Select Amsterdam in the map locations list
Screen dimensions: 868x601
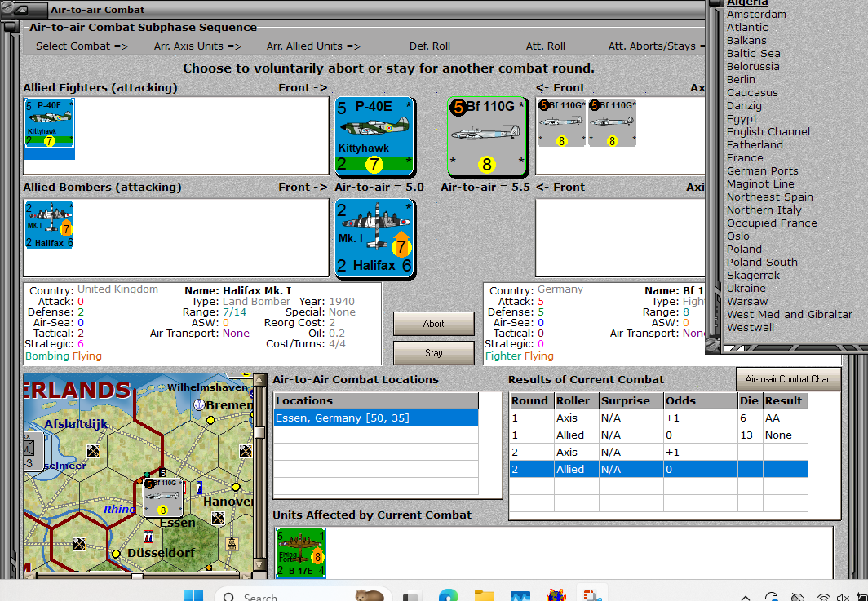(x=756, y=15)
